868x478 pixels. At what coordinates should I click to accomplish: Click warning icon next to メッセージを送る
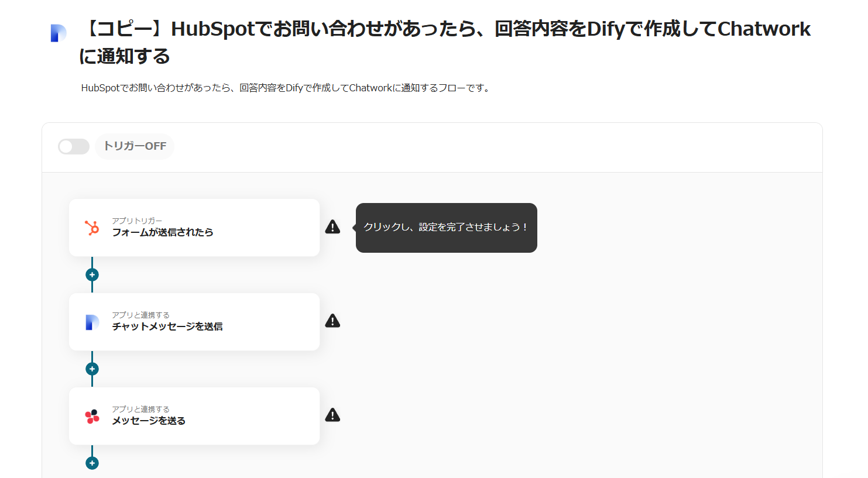coord(332,415)
